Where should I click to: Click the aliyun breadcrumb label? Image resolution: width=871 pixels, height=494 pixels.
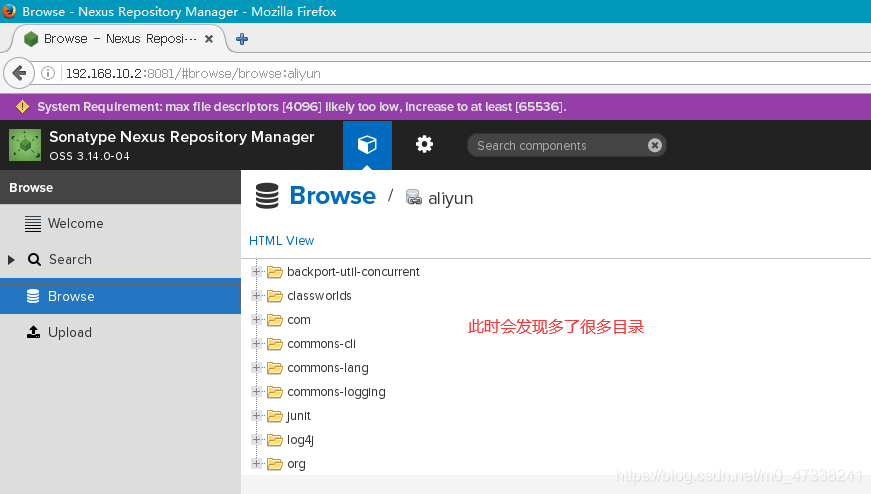tap(450, 198)
